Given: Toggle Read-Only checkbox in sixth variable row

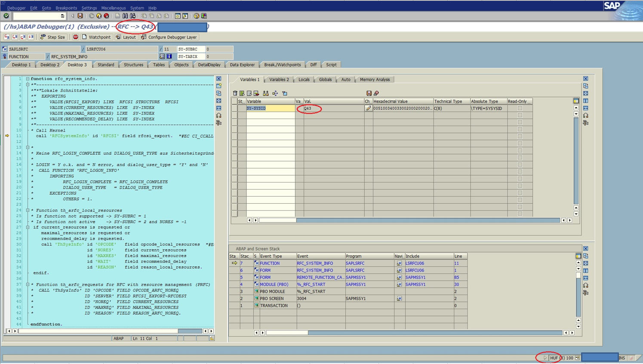Looking at the screenshot, I should tap(520, 144).
